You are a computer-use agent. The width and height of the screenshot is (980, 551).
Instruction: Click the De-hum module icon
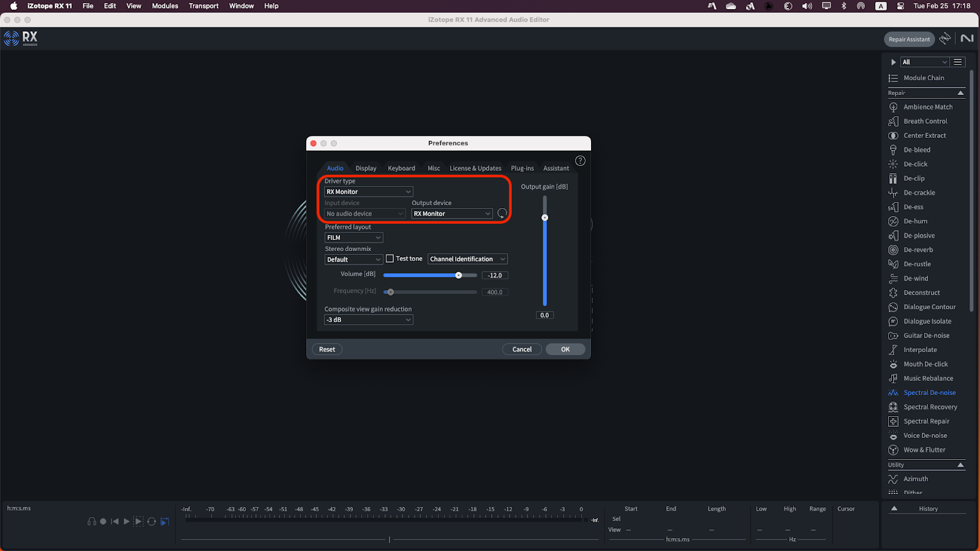(893, 221)
